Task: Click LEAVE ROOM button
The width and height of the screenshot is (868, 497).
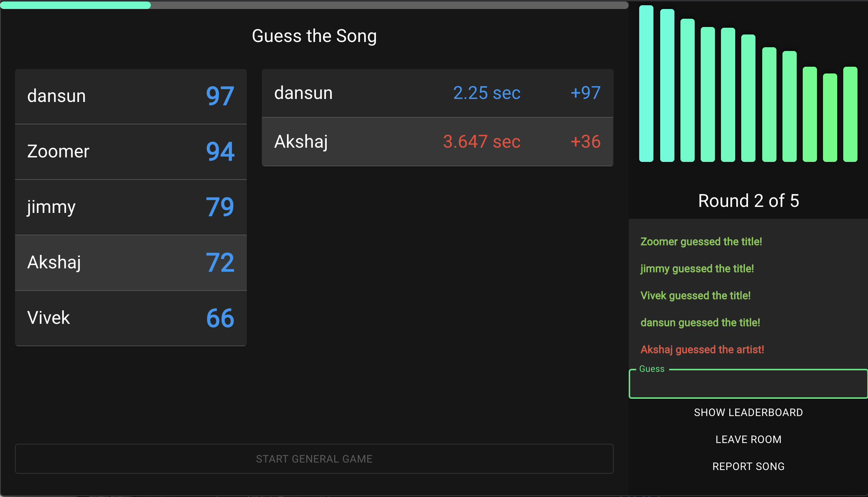Action: (748, 439)
